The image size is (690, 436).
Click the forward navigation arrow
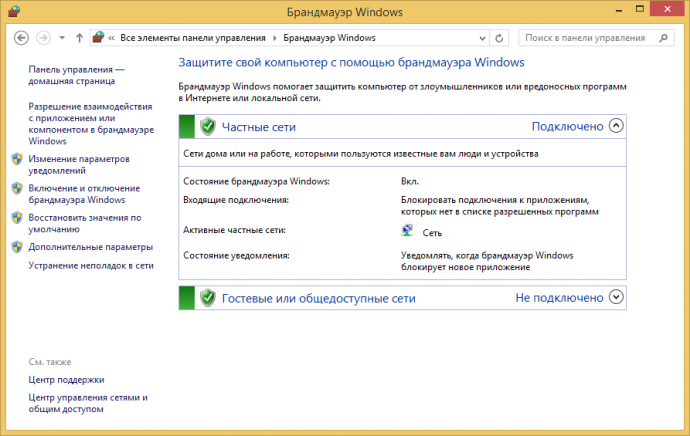click(43, 38)
